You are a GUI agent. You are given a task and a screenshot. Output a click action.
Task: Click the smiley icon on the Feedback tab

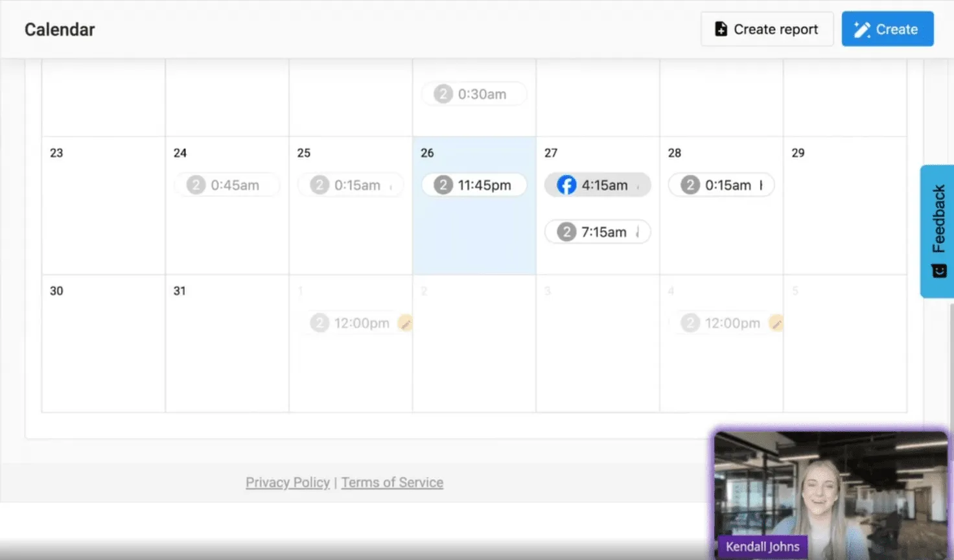pos(938,270)
